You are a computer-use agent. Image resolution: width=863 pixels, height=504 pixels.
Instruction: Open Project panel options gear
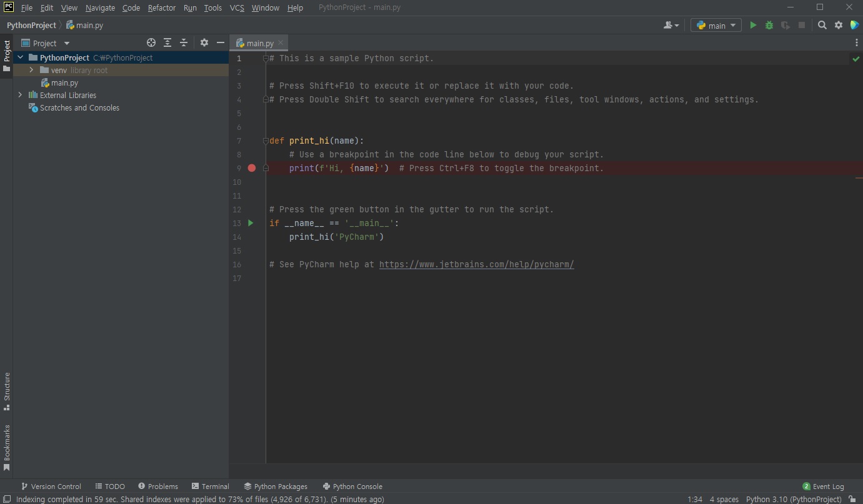click(x=204, y=43)
